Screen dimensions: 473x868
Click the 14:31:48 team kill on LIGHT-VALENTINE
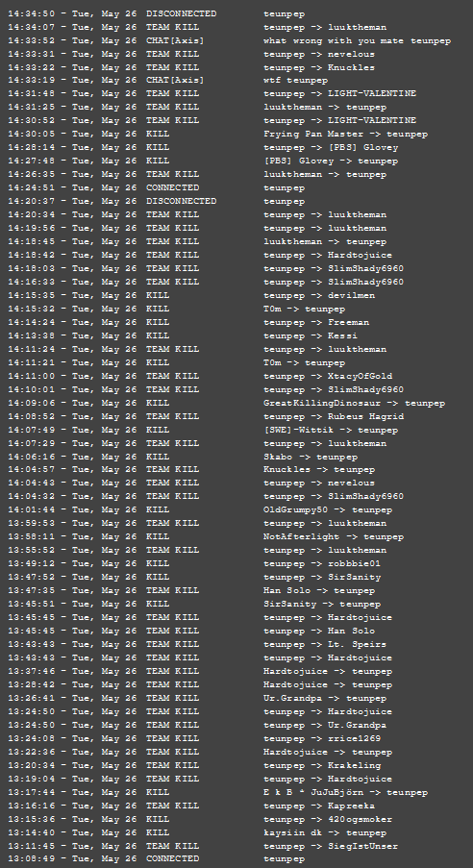tap(212, 94)
